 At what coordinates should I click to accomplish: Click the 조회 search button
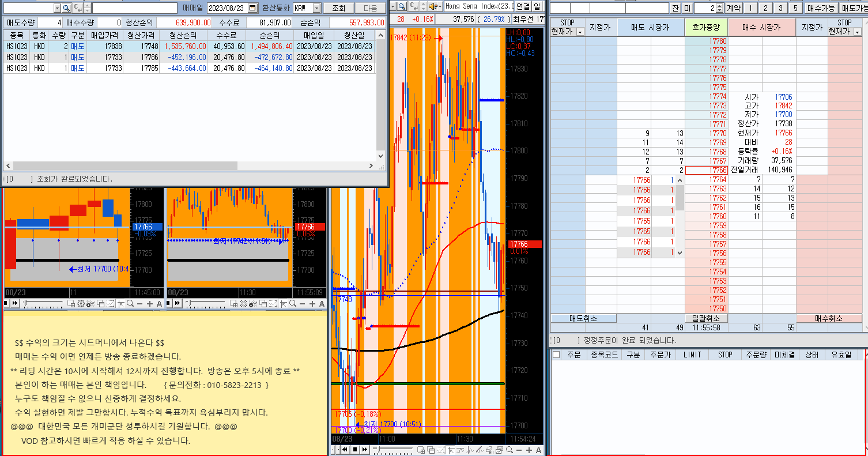tap(338, 8)
